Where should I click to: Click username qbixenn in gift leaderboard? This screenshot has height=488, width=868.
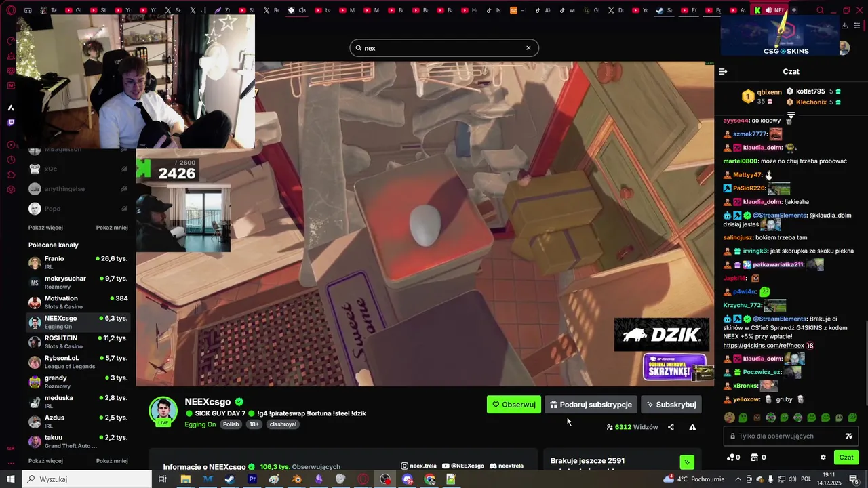tap(770, 92)
